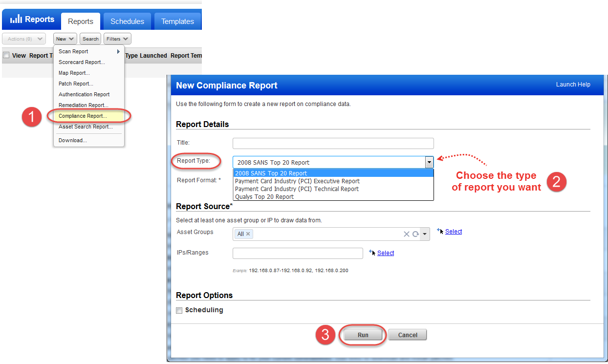
Task: Select 'Qualys Top 20 Report' from the type list
Action: tap(264, 197)
